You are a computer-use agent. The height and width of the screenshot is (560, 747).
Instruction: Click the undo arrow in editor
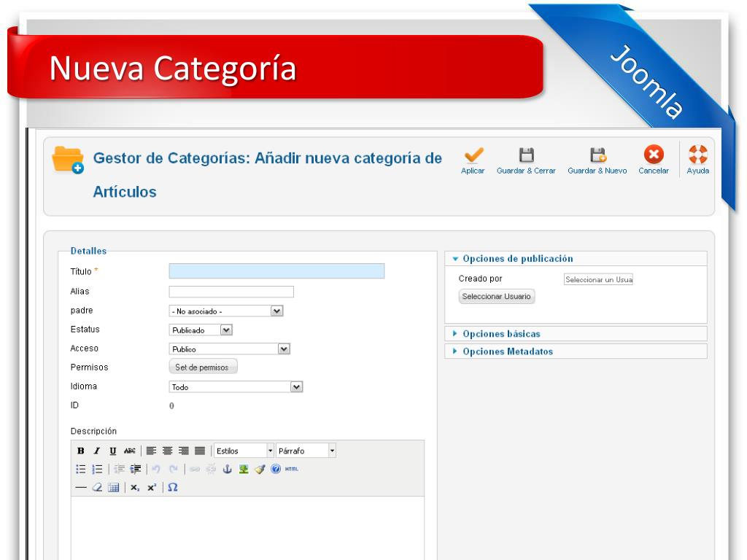[156, 469]
